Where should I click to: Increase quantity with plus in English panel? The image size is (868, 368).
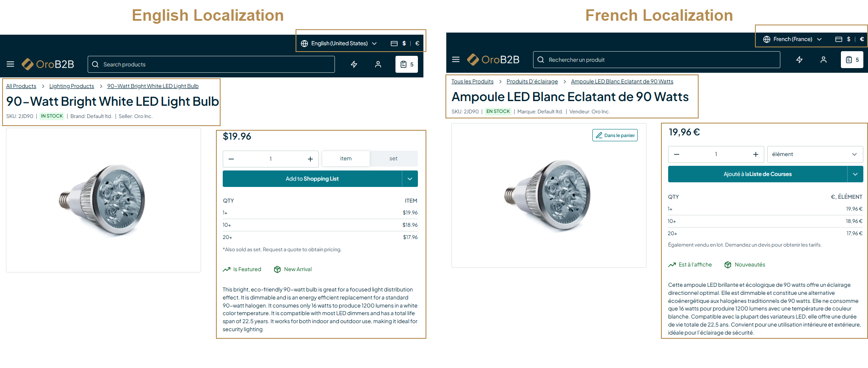tap(310, 159)
